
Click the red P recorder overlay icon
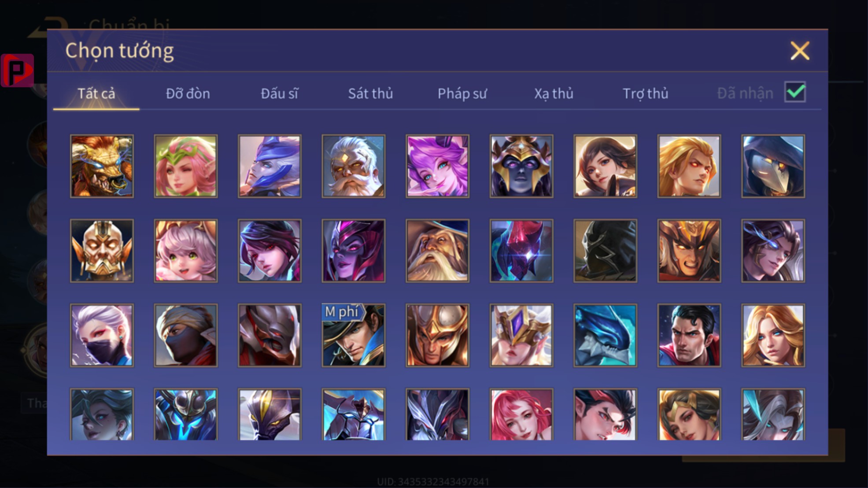[x=18, y=70]
